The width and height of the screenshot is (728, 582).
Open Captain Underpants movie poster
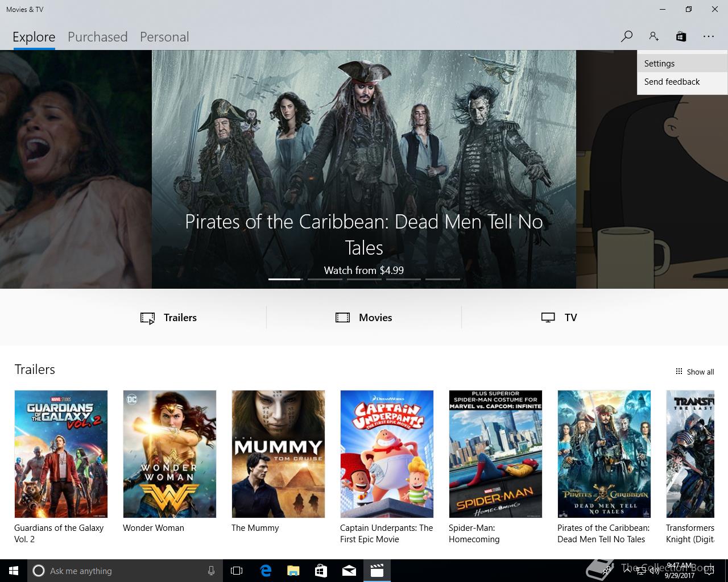coord(387,454)
